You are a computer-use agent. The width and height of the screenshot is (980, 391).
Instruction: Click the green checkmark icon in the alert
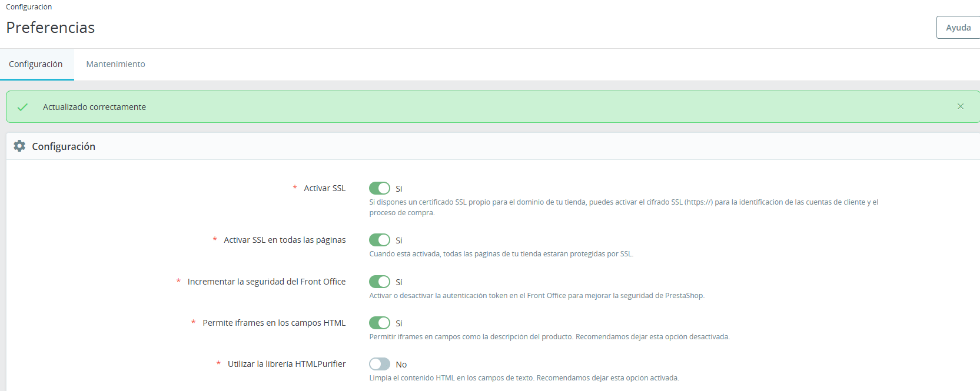22,107
